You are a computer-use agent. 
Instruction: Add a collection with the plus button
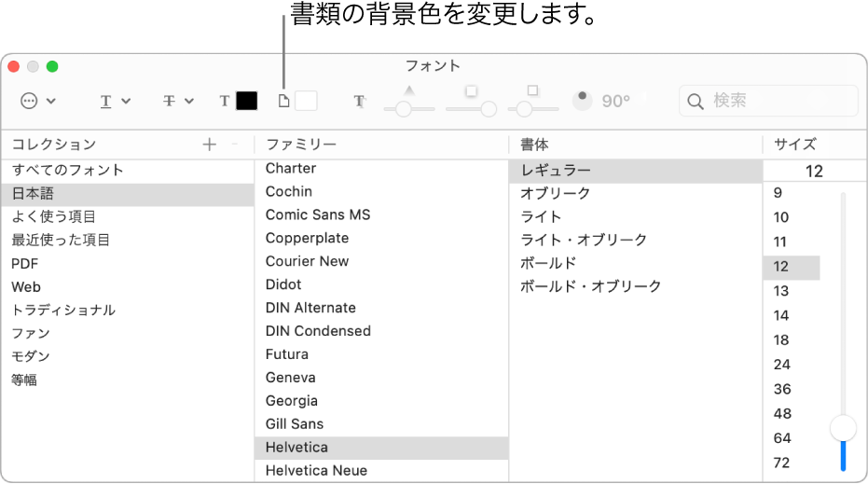[x=209, y=145]
